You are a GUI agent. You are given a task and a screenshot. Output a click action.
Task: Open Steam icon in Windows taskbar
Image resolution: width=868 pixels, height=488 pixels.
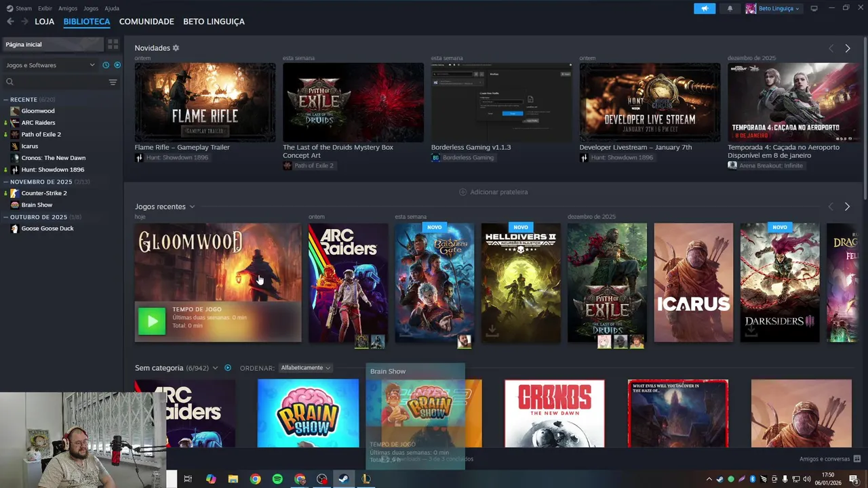344,479
